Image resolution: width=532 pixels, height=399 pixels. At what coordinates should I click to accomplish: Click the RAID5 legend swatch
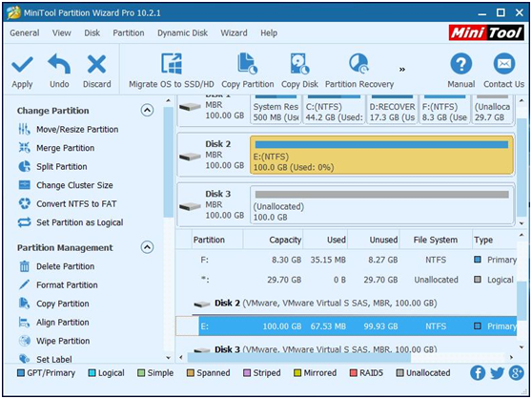pos(353,373)
